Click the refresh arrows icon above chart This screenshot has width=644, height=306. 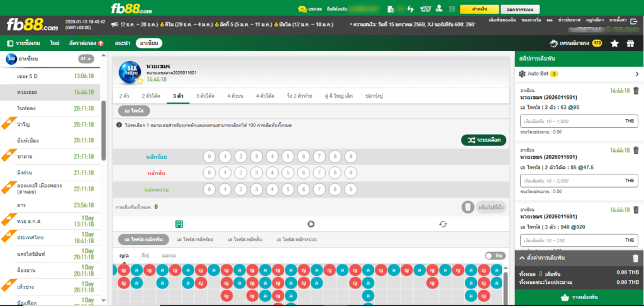coord(443,224)
